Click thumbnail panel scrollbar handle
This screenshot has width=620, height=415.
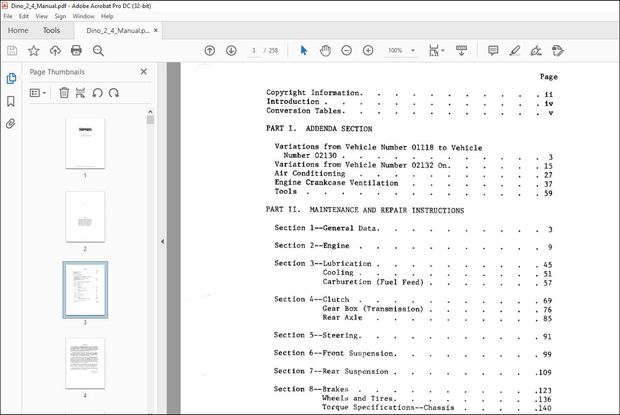150,120
